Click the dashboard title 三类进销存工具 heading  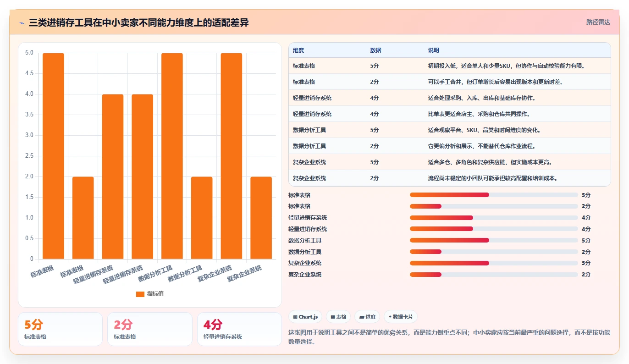pos(138,22)
